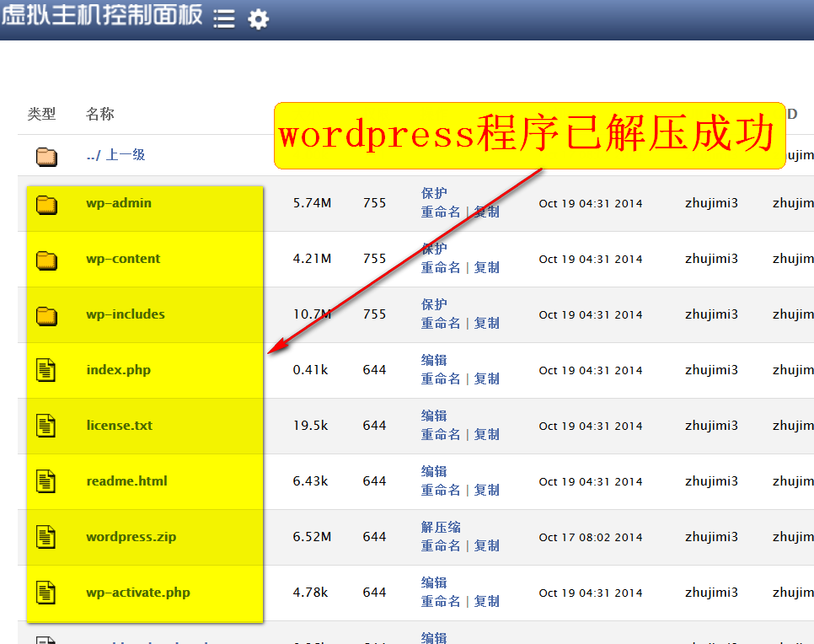Click 重命名 for index.php
814x644 pixels.
tap(440, 378)
